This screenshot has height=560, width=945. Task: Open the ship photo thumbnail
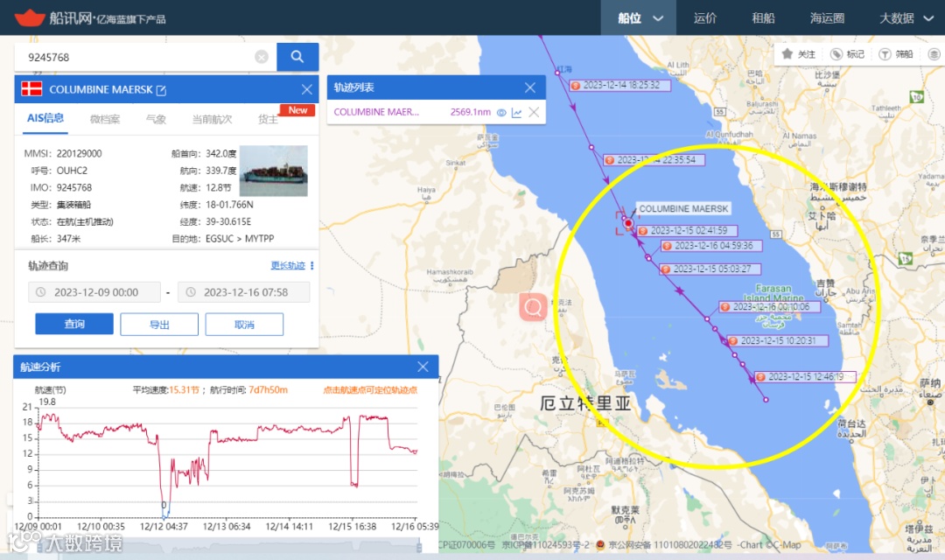[274, 171]
